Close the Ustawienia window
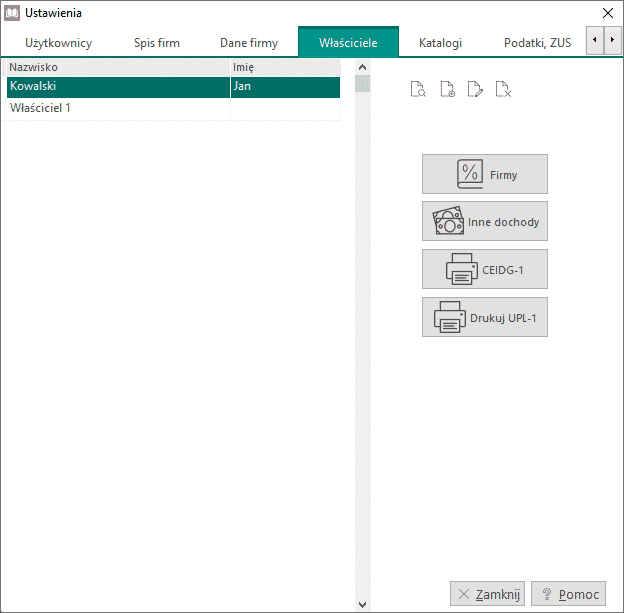 (607, 13)
